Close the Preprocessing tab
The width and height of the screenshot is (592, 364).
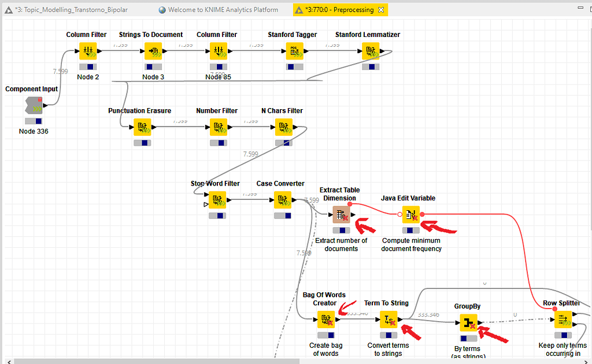coord(381,9)
